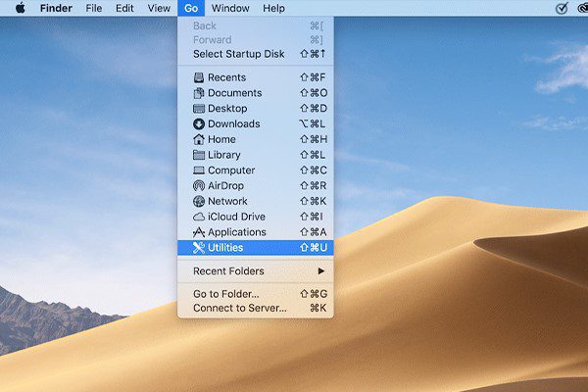Open AirDrop from Go menu
The image size is (588, 392).
click(256, 185)
